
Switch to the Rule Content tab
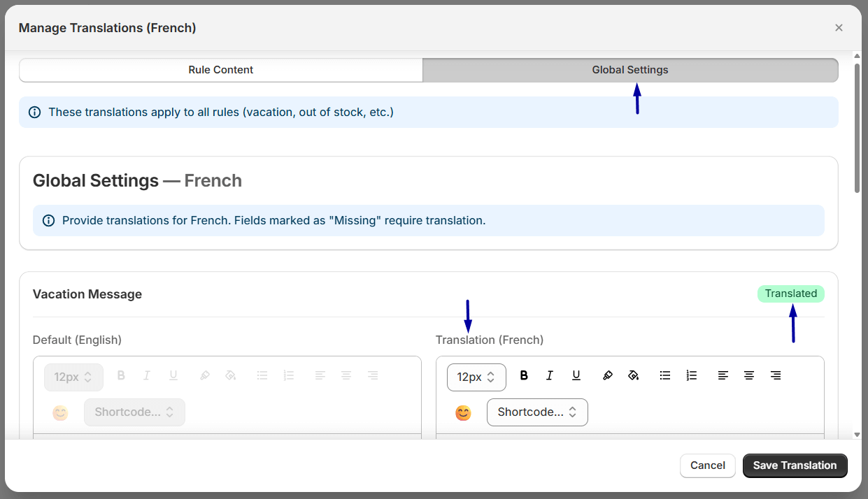tap(220, 70)
